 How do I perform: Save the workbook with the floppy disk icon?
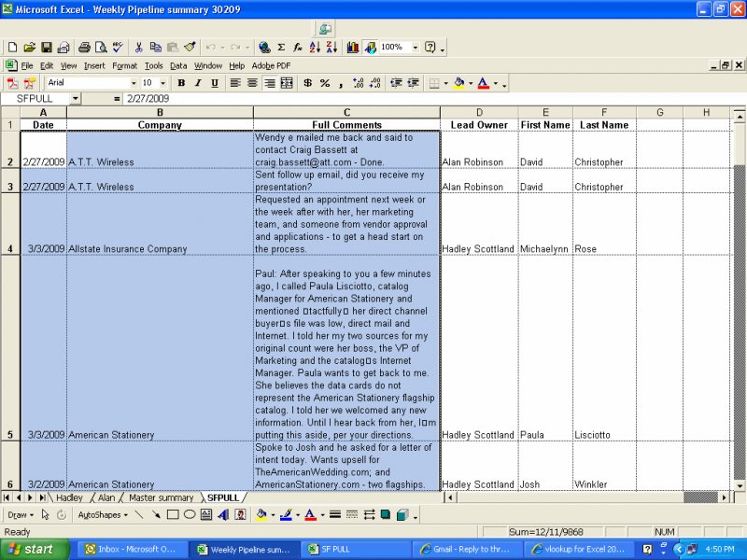(x=46, y=48)
